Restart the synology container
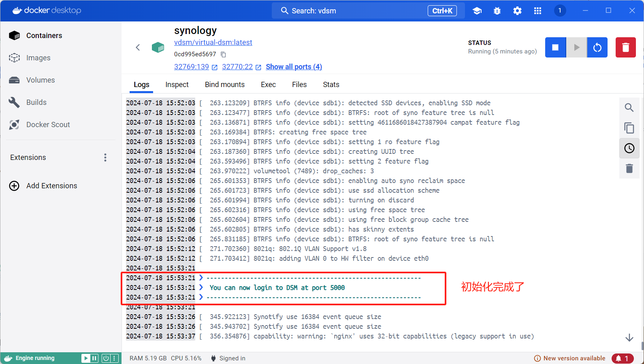Viewport: 644px width, 364px height. pos(597,47)
